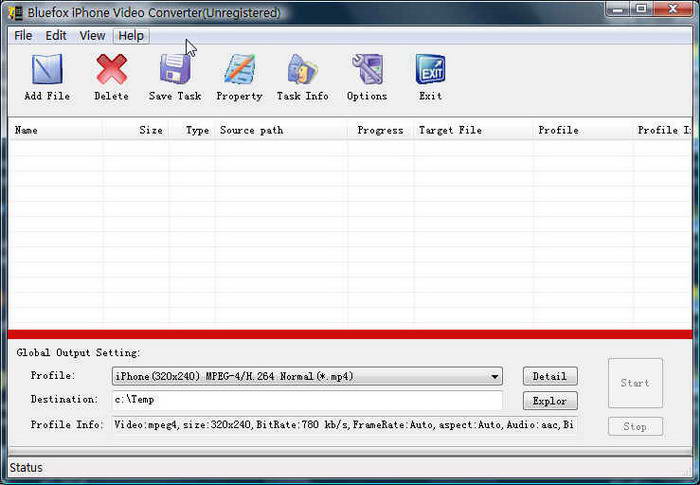Click the Profile Info text field

(x=344, y=425)
